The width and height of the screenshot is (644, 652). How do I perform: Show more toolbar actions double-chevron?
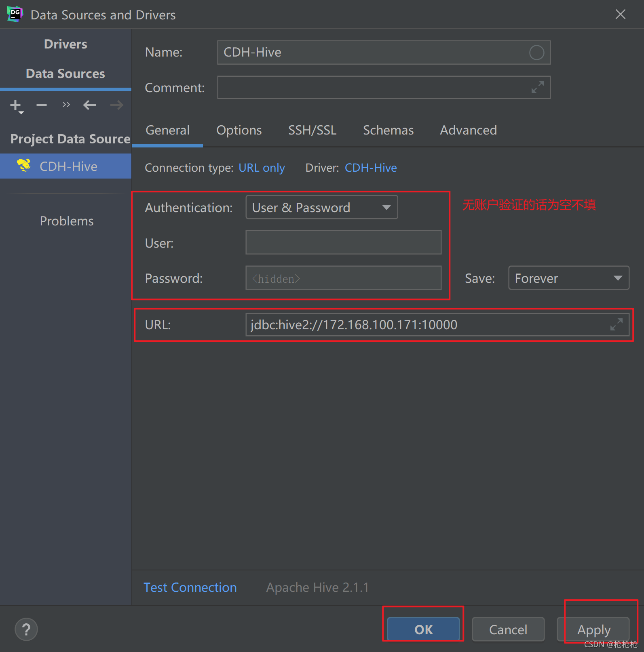point(66,105)
